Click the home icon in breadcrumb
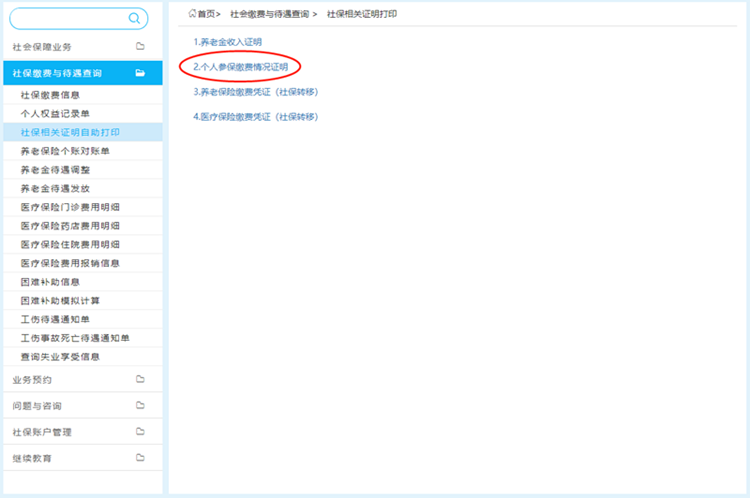 point(192,14)
